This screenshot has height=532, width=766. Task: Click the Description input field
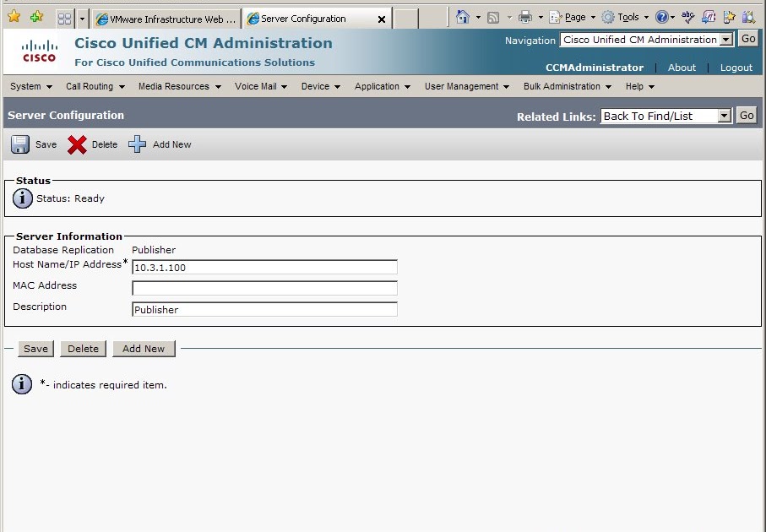pos(264,309)
